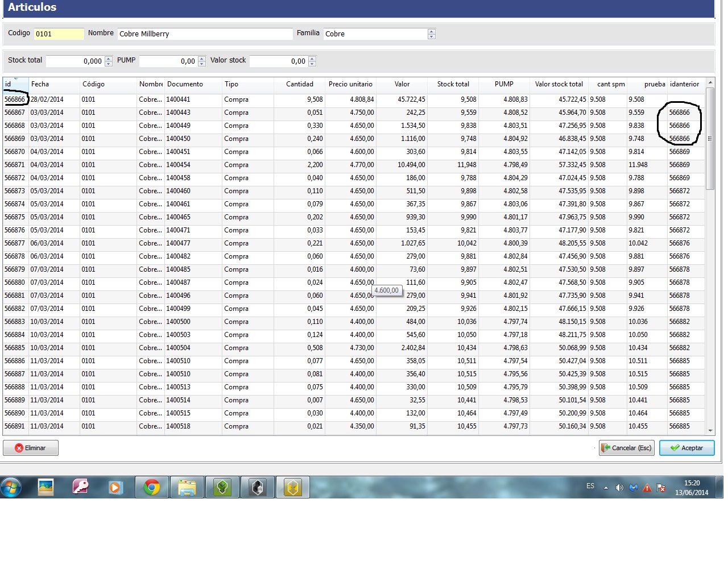
Task: Sort by the Código column header
Action: 108,84
